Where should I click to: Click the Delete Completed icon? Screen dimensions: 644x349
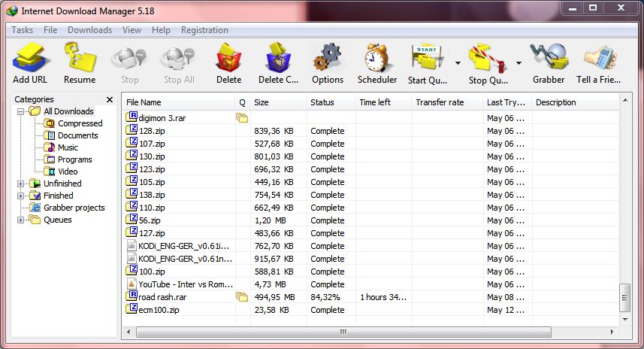point(278,58)
